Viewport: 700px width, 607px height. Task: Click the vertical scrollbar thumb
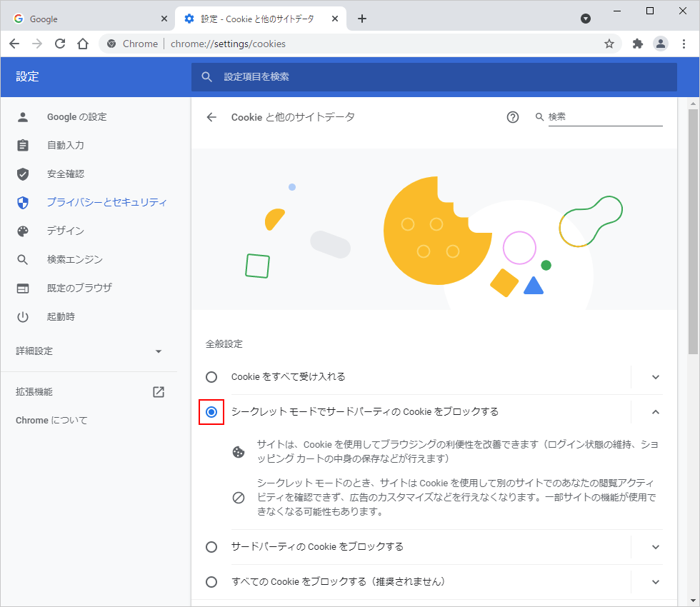(693, 231)
